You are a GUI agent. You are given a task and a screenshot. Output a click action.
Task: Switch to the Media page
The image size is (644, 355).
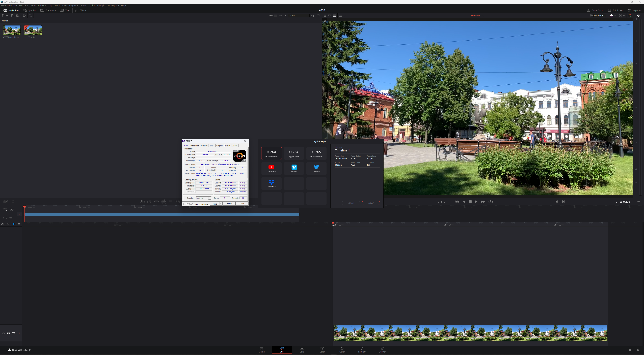[x=261, y=350]
